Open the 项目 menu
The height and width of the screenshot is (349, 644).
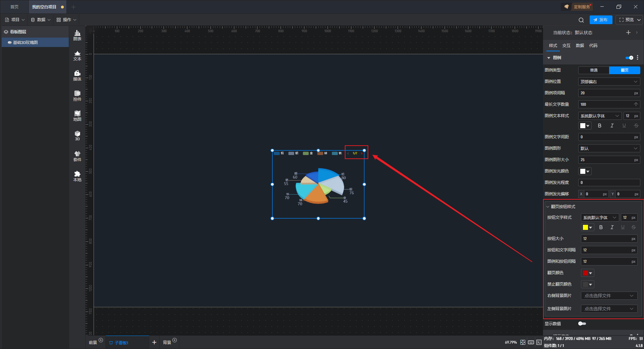click(x=15, y=20)
